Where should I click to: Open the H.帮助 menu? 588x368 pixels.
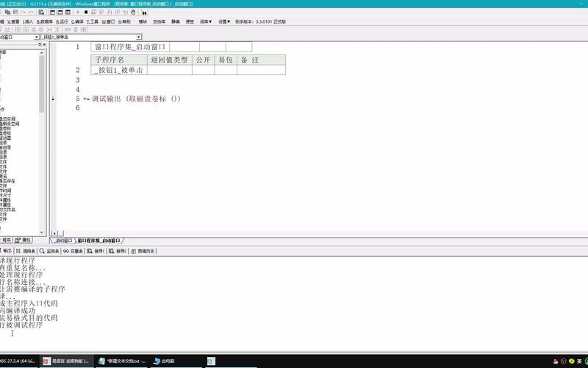124,22
